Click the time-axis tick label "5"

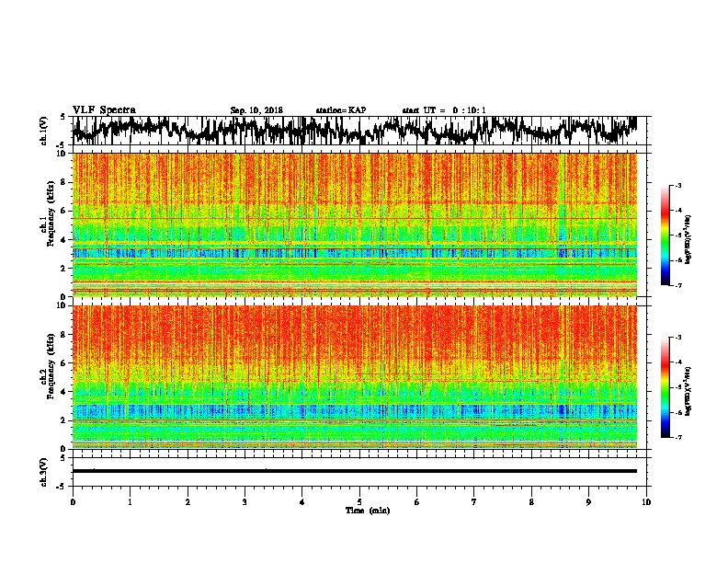point(359,502)
